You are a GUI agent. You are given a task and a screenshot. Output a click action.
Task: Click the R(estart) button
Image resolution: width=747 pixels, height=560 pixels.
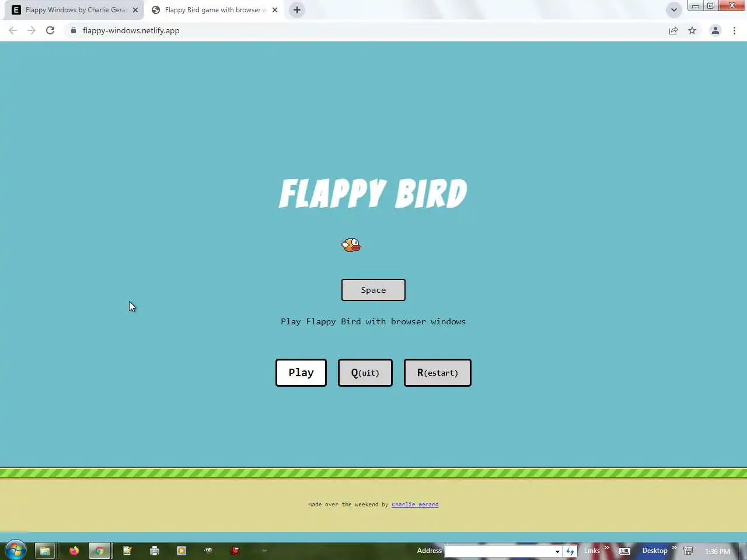coord(438,373)
